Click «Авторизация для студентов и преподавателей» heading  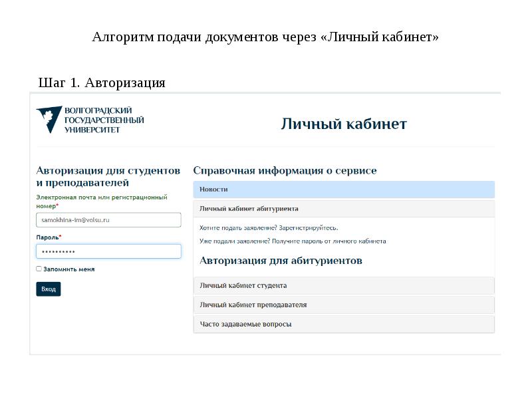point(108,176)
